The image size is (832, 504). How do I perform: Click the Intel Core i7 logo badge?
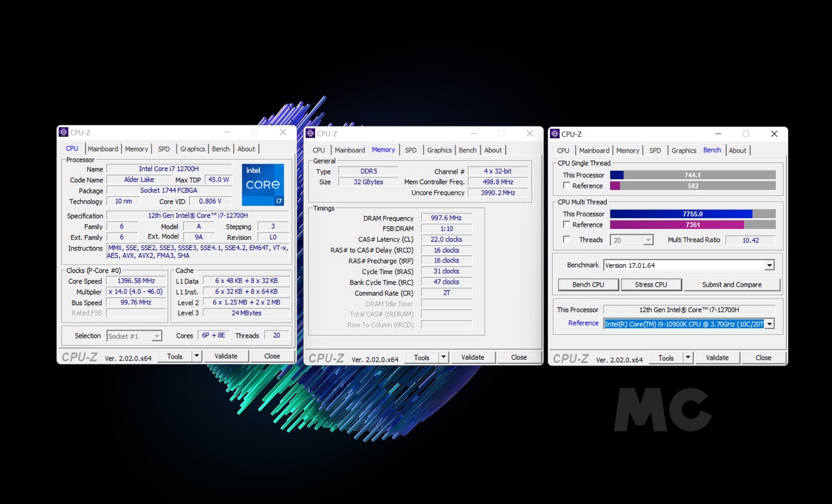[263, 185]
